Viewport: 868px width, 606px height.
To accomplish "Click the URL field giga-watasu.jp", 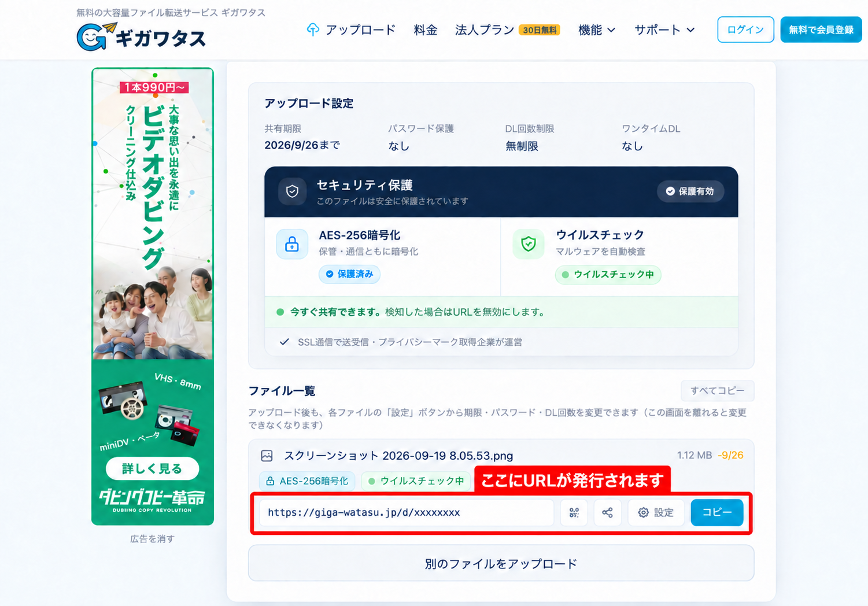I will click(407, 512).
